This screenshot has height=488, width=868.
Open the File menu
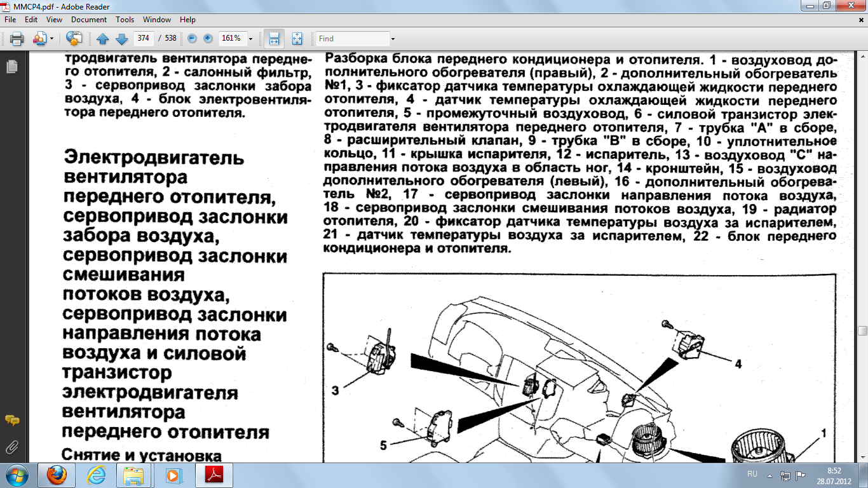click(x=10, y=20)
